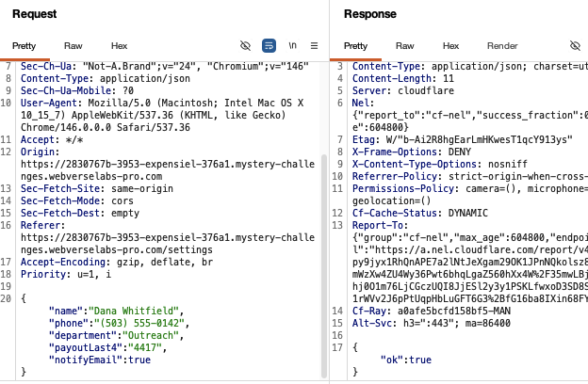The width and height of the screenshot is (588, 384).
Task: Toggle hidden characters eye icon in Request
Action: (245, 46)
